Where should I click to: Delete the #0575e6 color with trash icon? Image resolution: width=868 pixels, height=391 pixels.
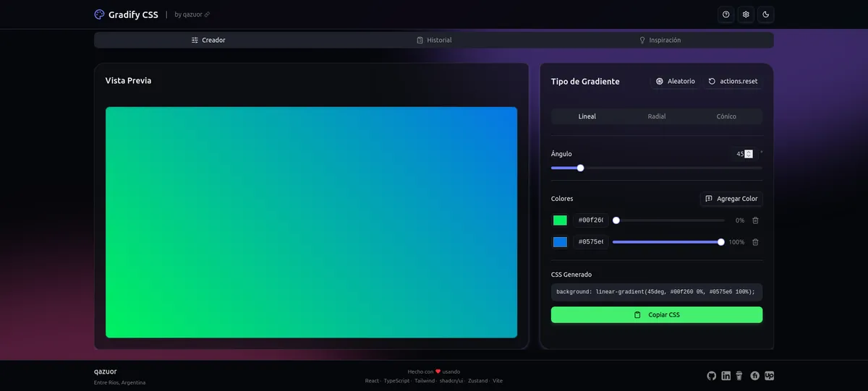click(755, 242)
